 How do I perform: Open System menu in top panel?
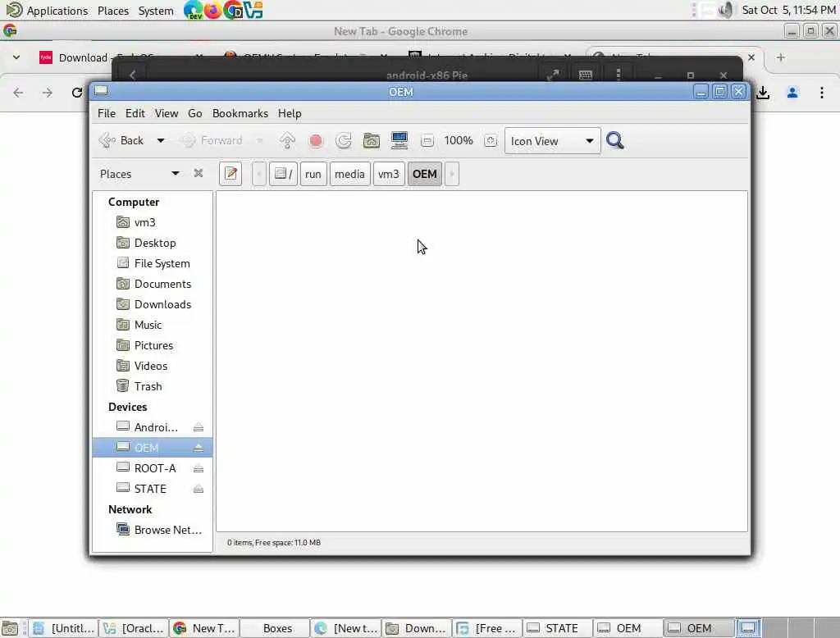pos(156,10)
